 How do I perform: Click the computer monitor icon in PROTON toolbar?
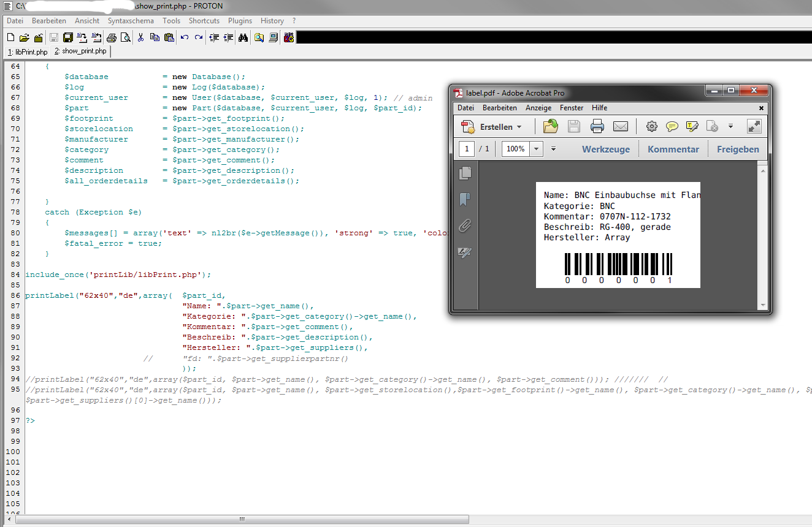[274, 37]
